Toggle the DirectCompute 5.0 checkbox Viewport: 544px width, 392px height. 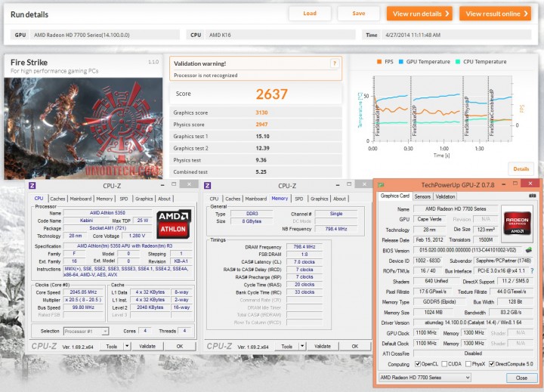click(x=492, y=364)
